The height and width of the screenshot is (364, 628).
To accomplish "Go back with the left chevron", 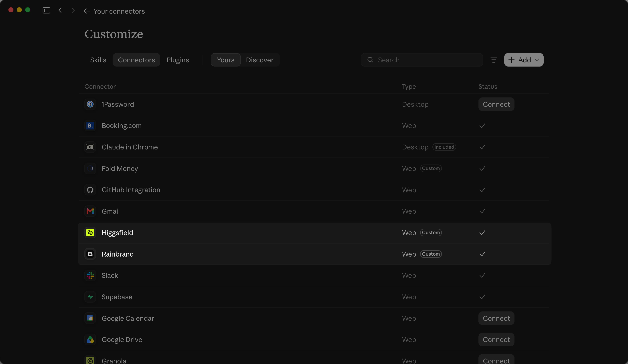I will click(x=60, y=10).
